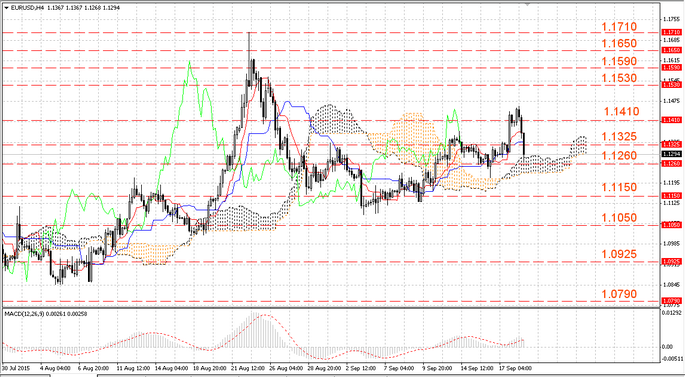
Task: Click the 0.00 level on MACD scale
Action: [668, 346]
